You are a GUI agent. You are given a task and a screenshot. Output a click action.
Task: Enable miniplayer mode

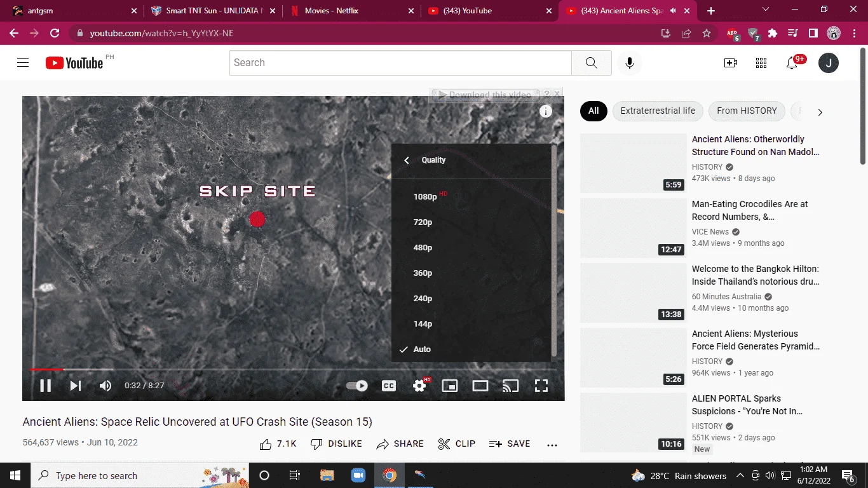(450, 386)
